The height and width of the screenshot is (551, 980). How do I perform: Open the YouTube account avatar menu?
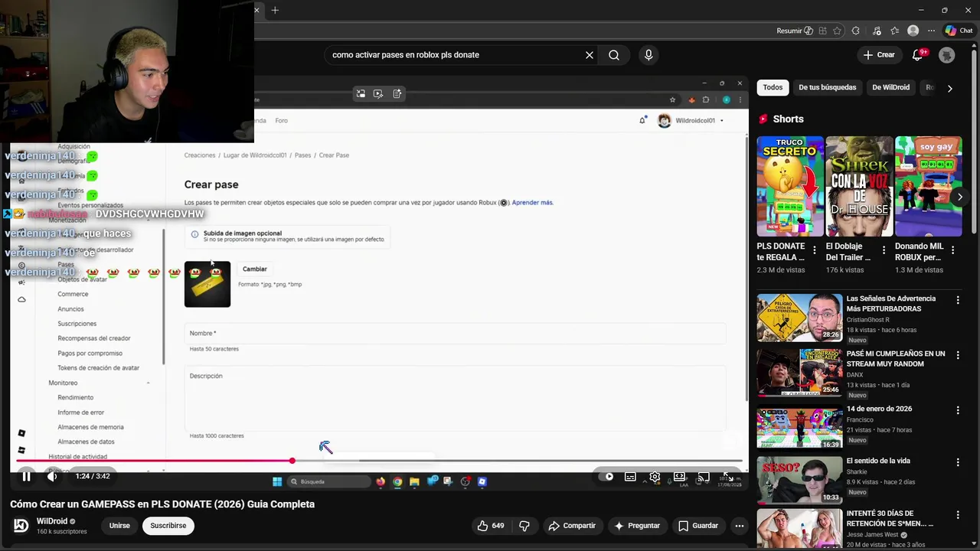947,55
